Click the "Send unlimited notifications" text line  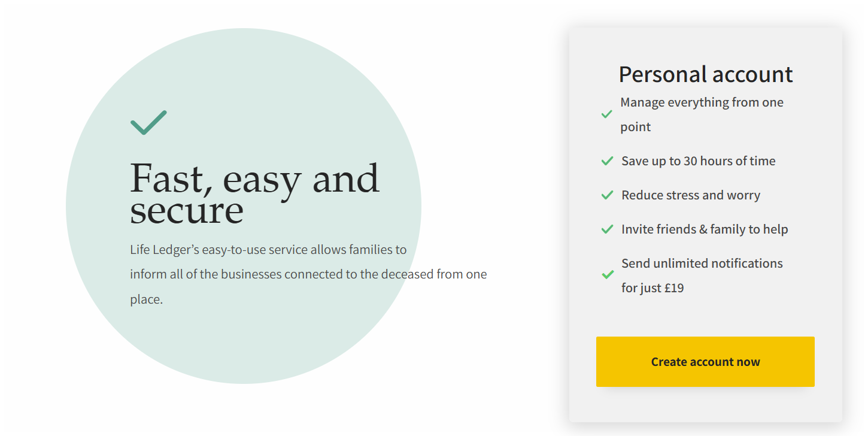click(x=702, y=264)
